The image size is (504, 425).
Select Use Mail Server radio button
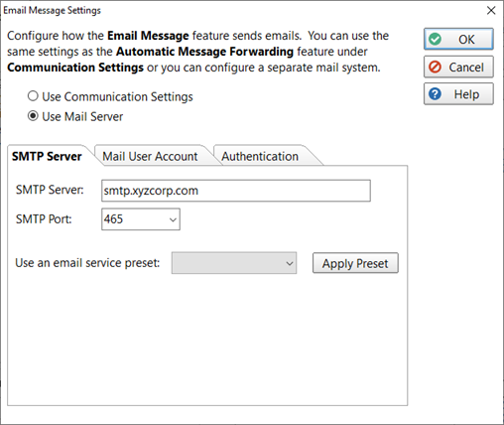(75, 116)
